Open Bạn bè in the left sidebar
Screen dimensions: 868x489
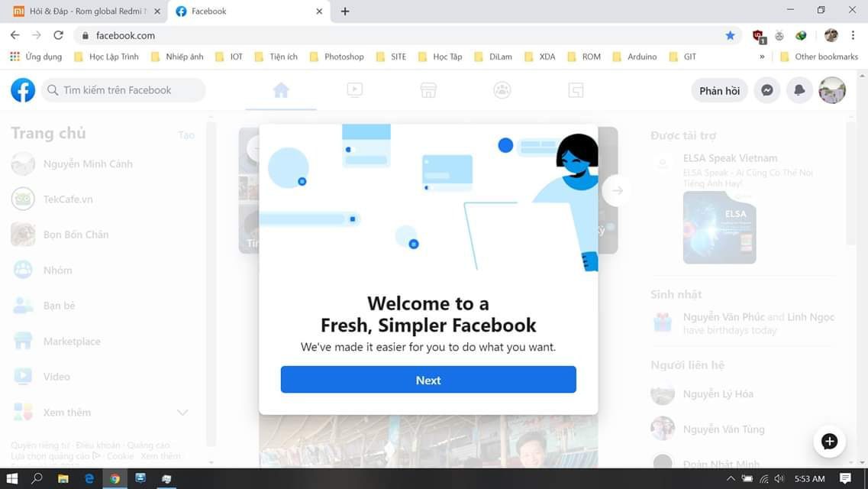[44, 306]
